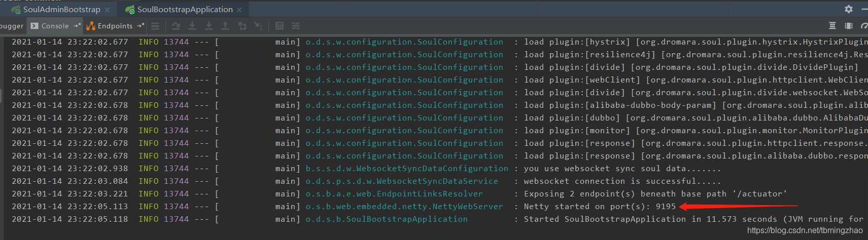Click the Overhead gauge icon
This screenshot has height=240, width=868.
[864, 26]
